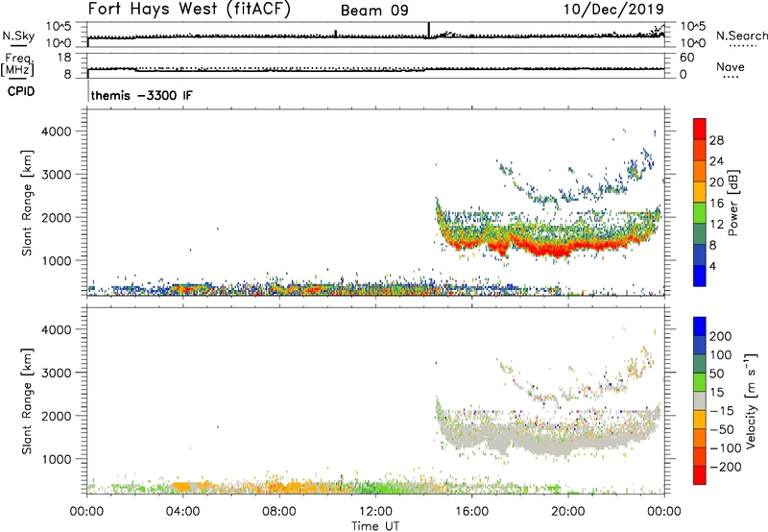
Task: Click the 'N.Search' legend label
Action: click(x=741, y=36)
